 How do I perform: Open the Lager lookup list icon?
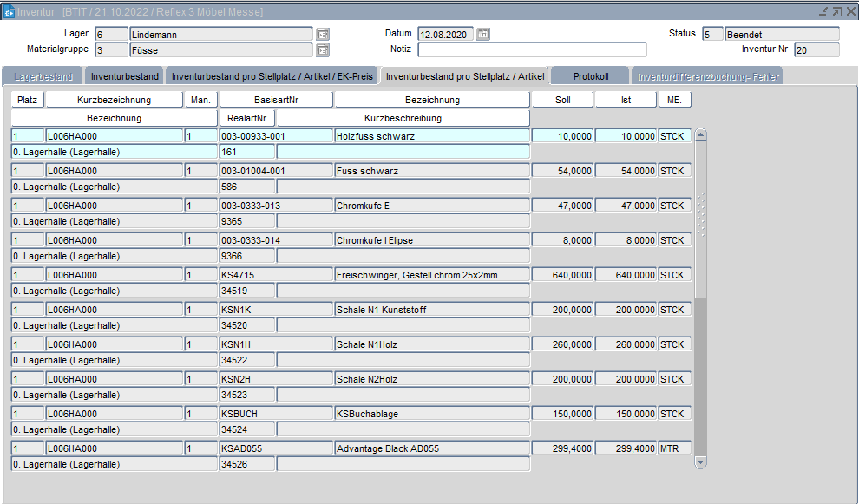323,34
